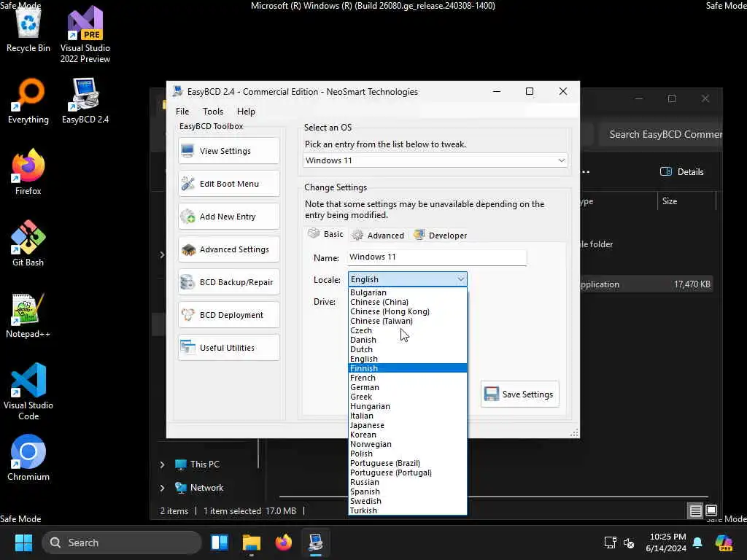This screenshot has height=560, width=747.
Task: Click the EasyBCD taskbar icon
Action: coord(315,542)
